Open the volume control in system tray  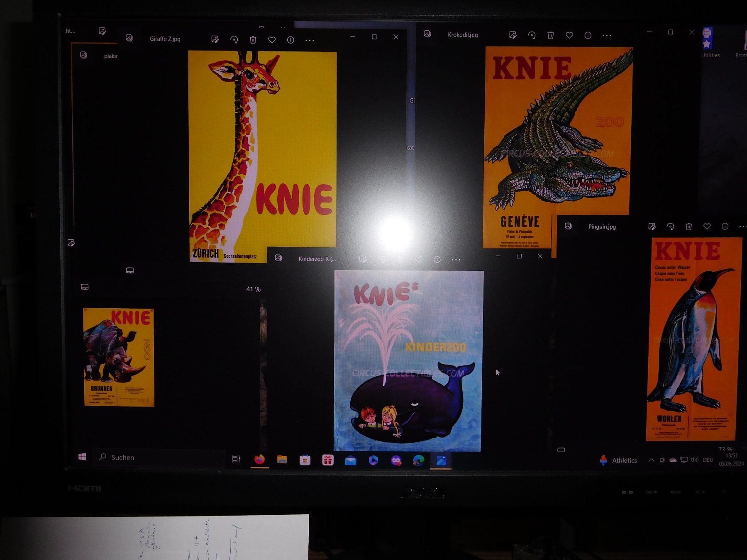coord(694,460)
